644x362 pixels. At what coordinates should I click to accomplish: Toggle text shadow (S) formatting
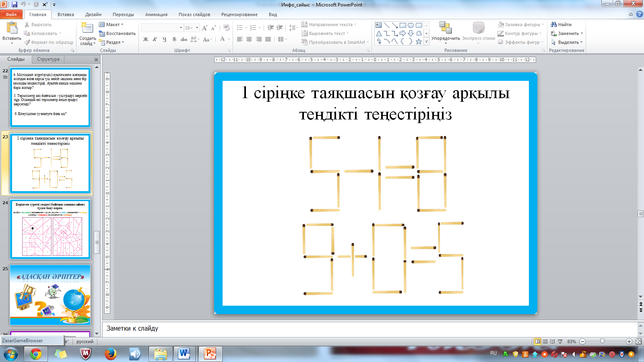point(174,39)
